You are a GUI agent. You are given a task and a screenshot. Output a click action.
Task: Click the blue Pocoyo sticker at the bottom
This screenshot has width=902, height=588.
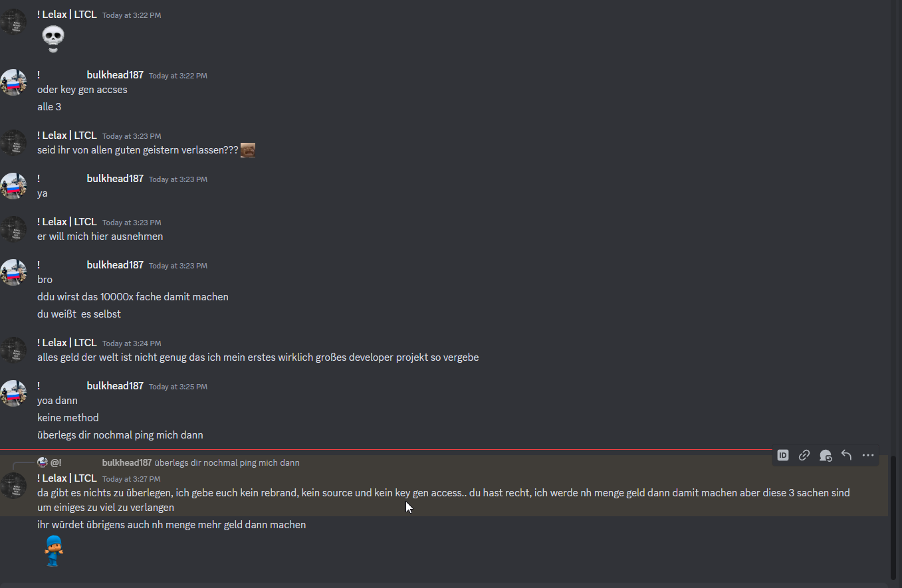(x=53, y=551)
